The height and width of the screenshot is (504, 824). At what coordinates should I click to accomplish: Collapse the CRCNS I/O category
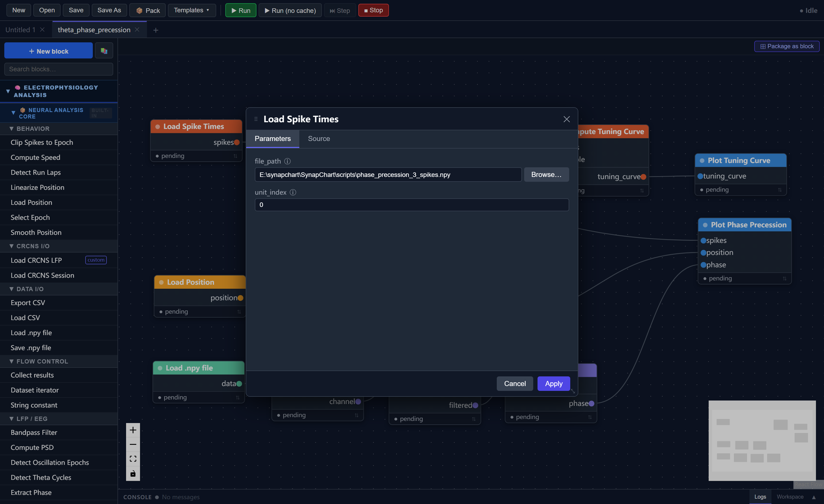coord(11,246)
